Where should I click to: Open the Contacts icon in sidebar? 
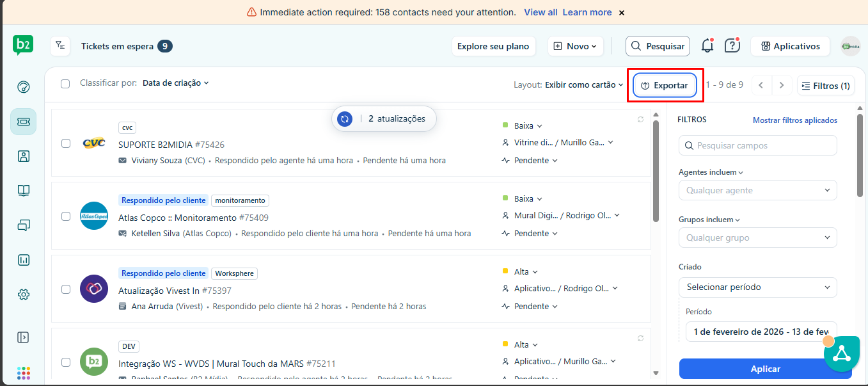[x=23, y=156]
